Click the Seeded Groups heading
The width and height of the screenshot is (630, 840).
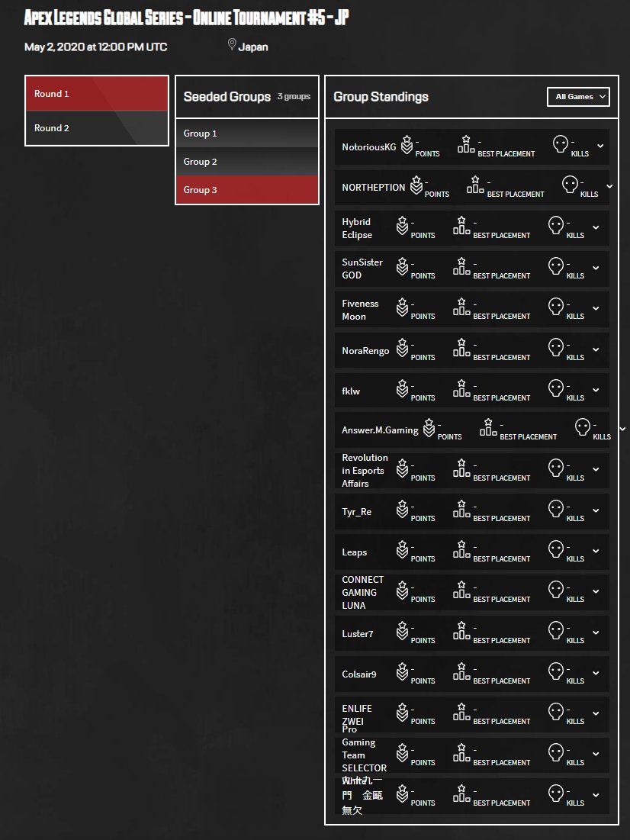tap(227, 97)
